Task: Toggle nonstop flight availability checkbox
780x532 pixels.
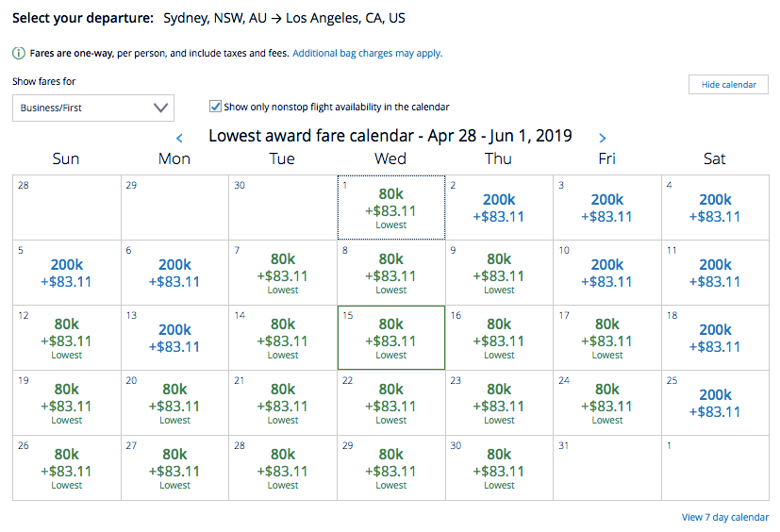Action: 216,107
